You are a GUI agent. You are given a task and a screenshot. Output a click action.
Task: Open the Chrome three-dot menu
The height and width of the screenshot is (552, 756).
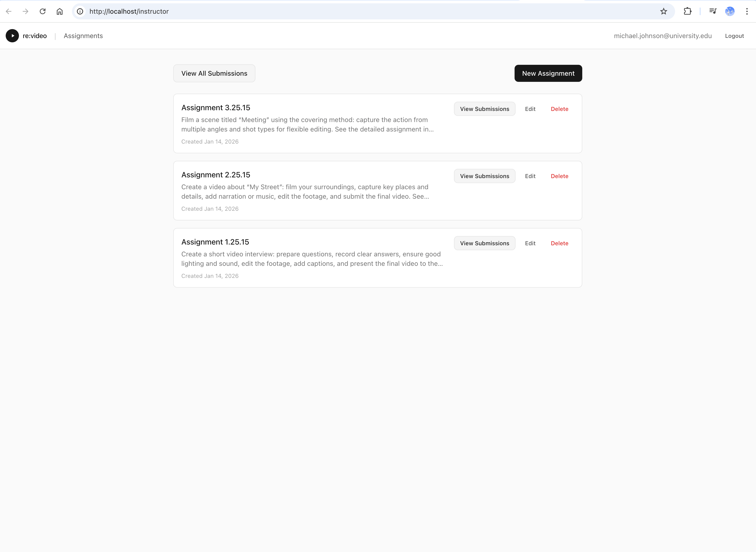click(x=747, y=11)
